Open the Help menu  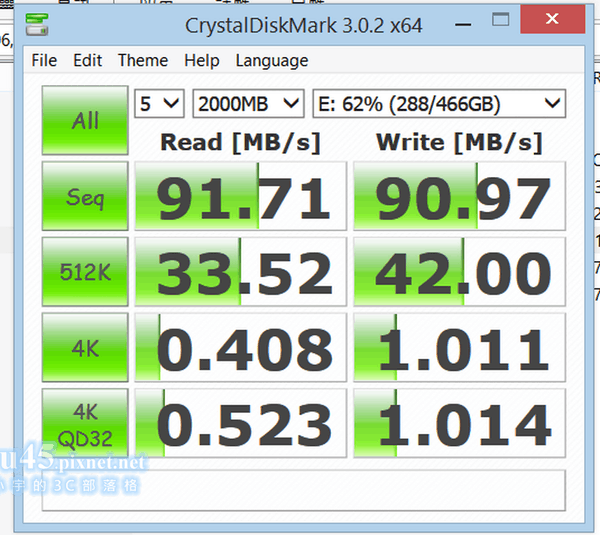point(202,60)
